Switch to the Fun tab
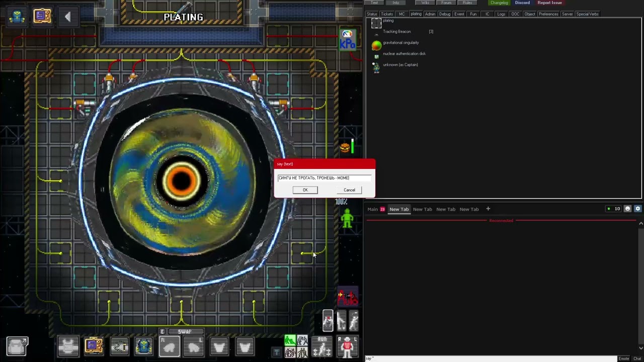This screenshot has width=644, height=362. [473, 14]
